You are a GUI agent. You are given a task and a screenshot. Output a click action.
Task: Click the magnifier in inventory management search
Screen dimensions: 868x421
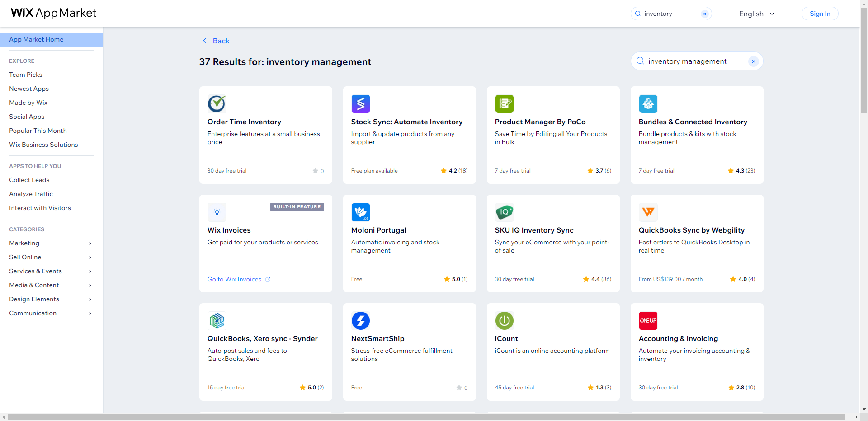click(640, 61)
